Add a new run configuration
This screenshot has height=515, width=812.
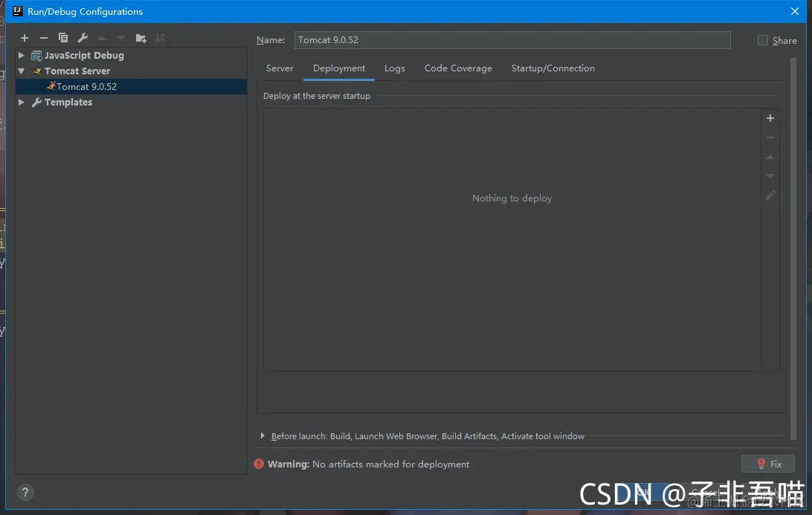[25, 38]
